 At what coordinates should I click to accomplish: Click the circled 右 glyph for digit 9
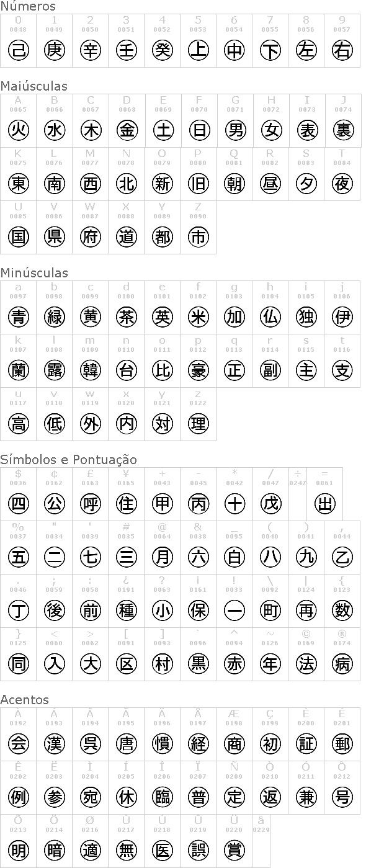click(342, 50)
